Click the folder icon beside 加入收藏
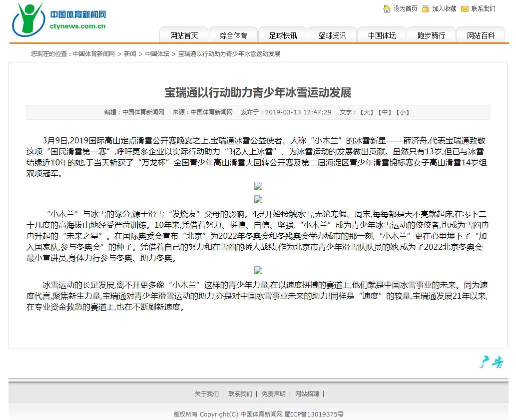 click(426, 8)
